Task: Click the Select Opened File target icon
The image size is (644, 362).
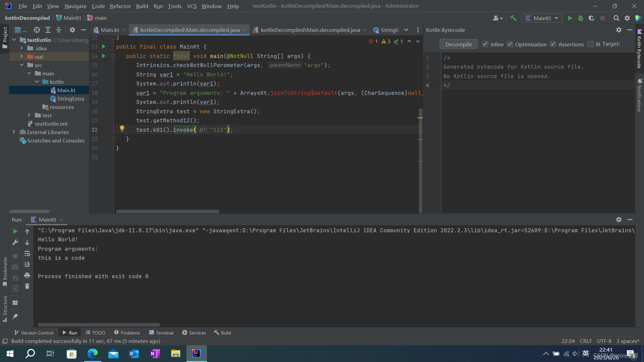Action: [37, 30]
